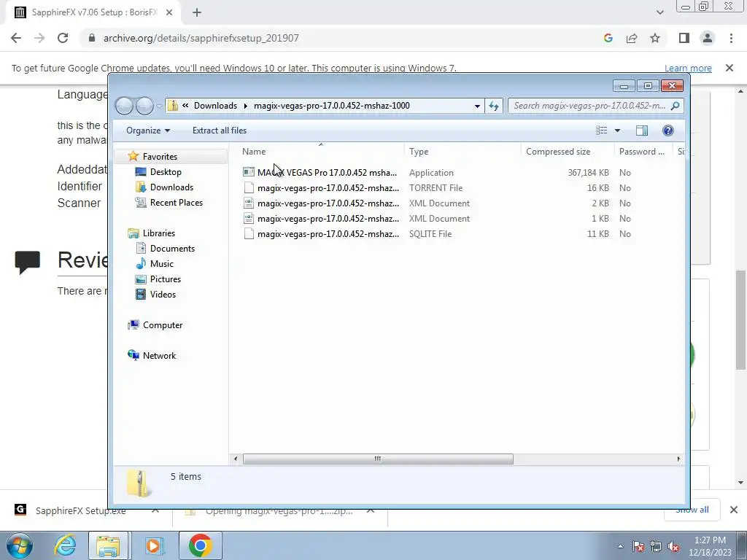Select the 2 KB XML Document file

click(x=328, y=203)
